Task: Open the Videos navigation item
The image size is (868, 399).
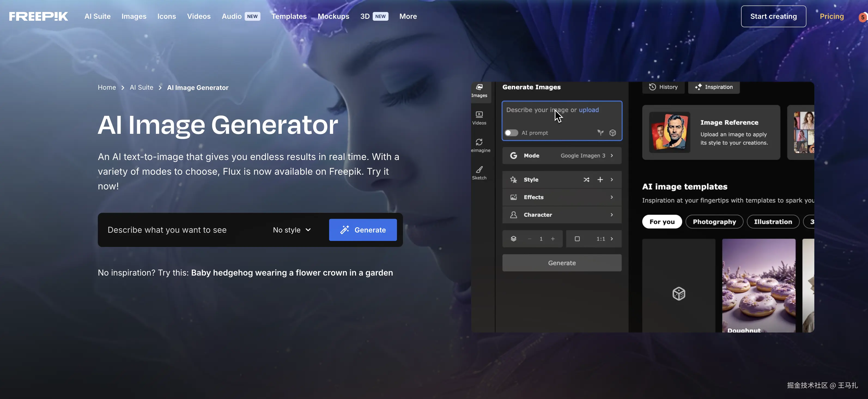Action: point(199,16)
